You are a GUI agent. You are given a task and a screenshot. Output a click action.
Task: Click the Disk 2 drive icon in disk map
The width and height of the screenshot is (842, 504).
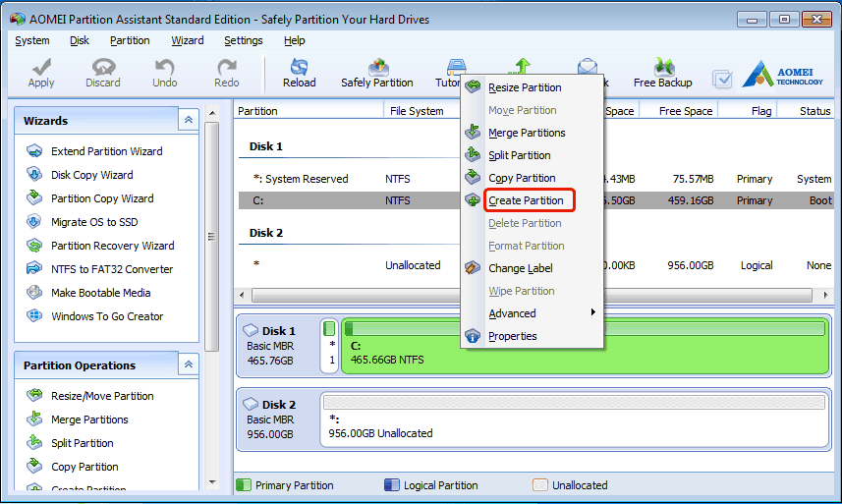[x=251, y=404]
